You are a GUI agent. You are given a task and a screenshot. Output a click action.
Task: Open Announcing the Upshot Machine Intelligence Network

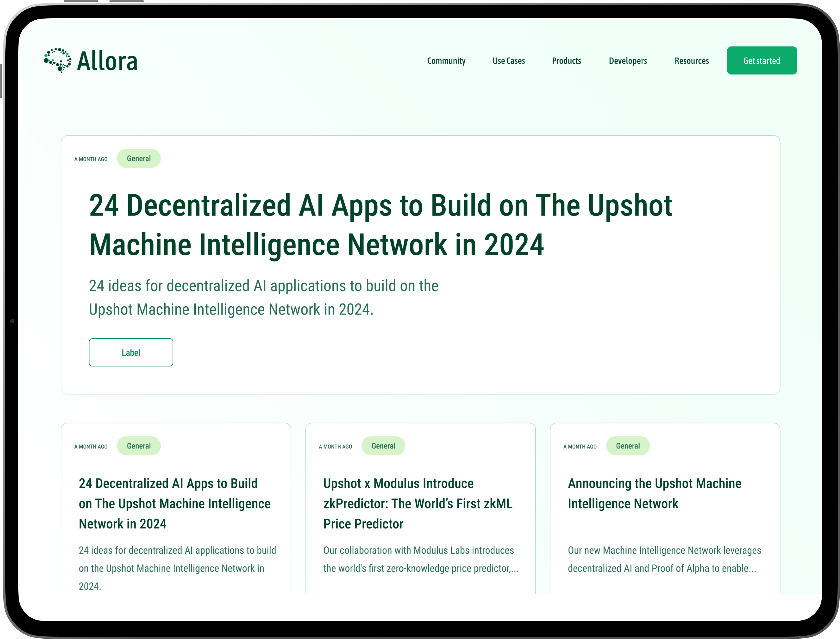654,493
